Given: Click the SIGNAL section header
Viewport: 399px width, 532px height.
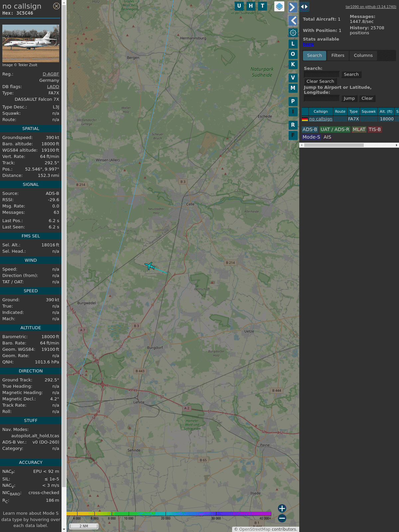Looking at the screenshot, I should tap(31, 185).
